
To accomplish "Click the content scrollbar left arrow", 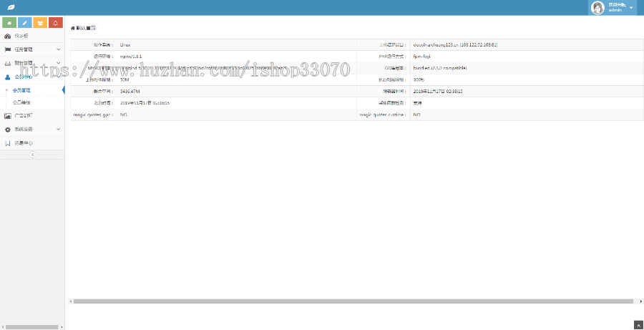I will pyautogui.click(x=72, y=301).
